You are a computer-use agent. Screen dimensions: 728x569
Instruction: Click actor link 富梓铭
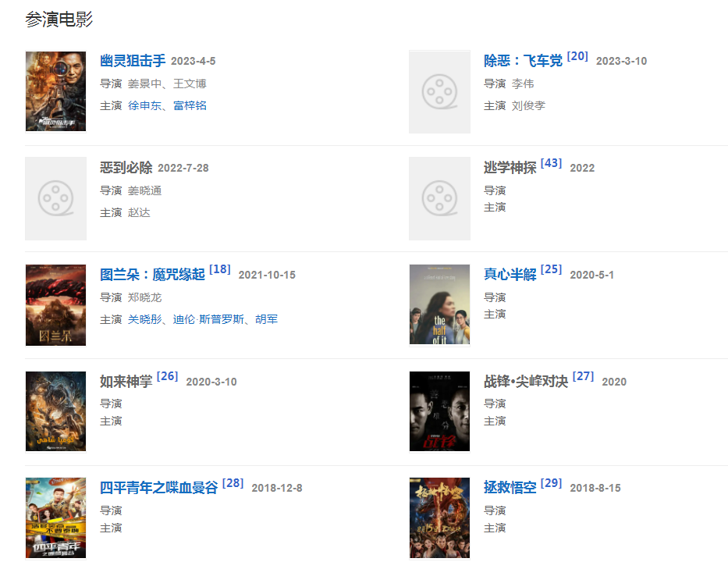190,105
